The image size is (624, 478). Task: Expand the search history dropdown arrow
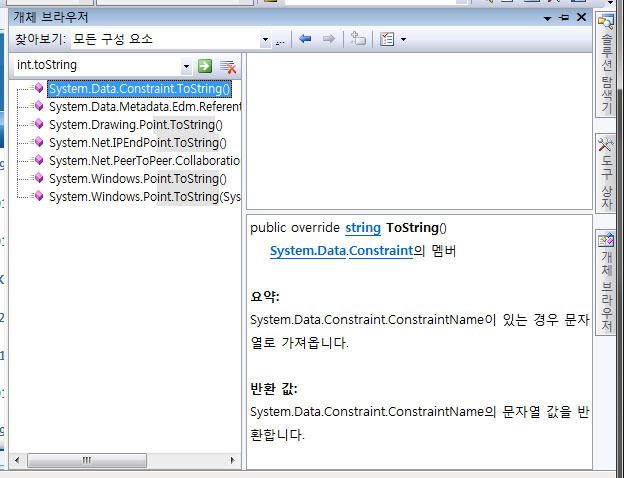[x=186, y=66]
